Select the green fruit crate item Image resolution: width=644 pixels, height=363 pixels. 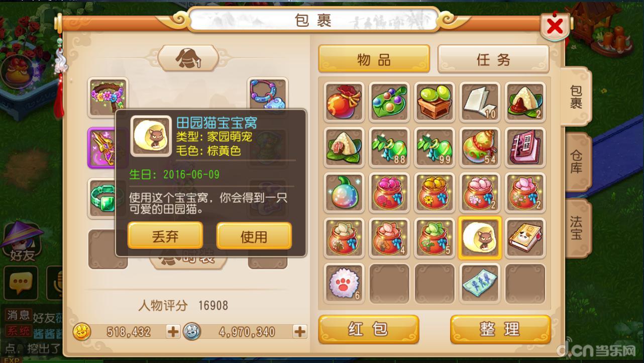[x=435, y=103]
